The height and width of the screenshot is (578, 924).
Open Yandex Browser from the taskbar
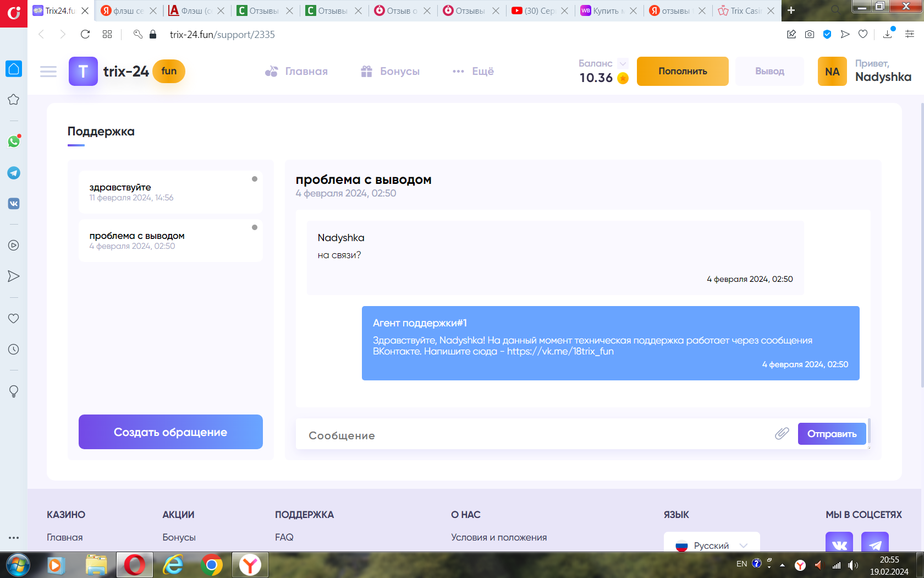[250, 565]
